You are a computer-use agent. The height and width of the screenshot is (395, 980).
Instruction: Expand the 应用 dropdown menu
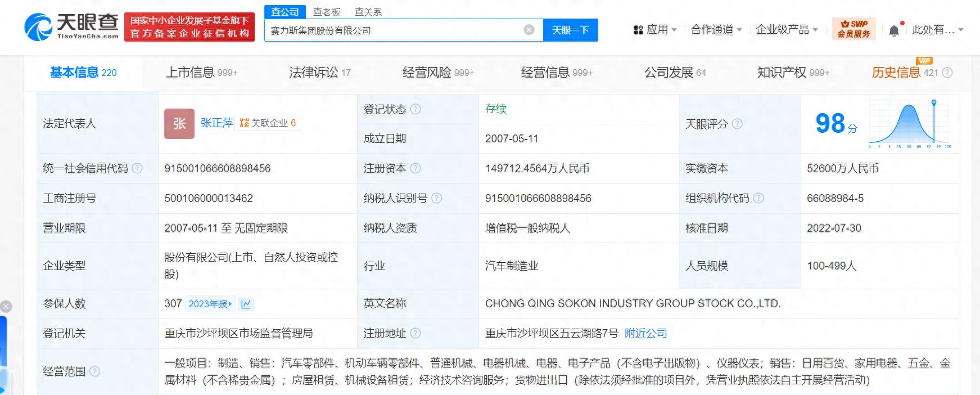pyautogui.click(x=674, y=30)
